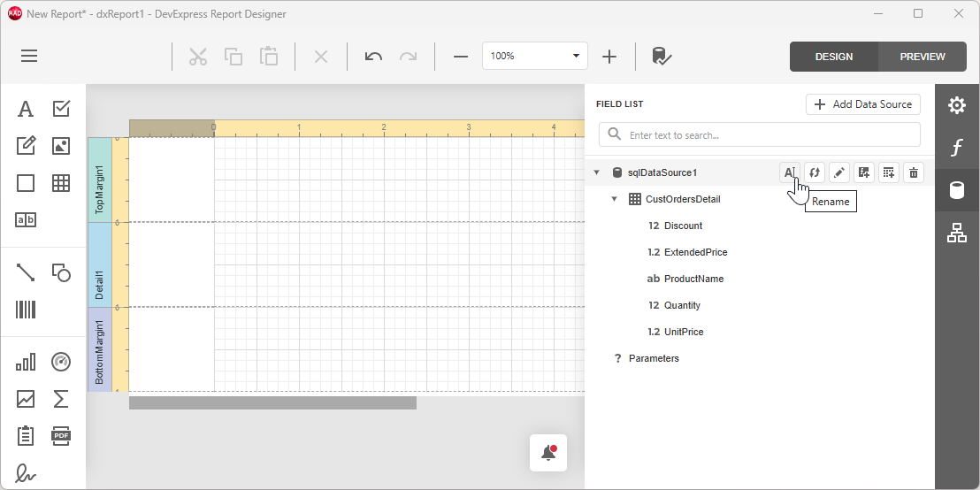Click the Paste clipboard icon
Image resolution: width=980 pixels, height=490 pixels.
(269, 57)
